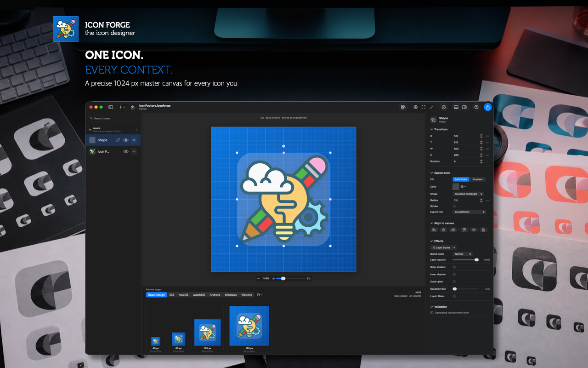This screenshot has height=368, width=588.
Task: Click the Y position stepper
Action: pyautogui.click(x=481, y=143)
